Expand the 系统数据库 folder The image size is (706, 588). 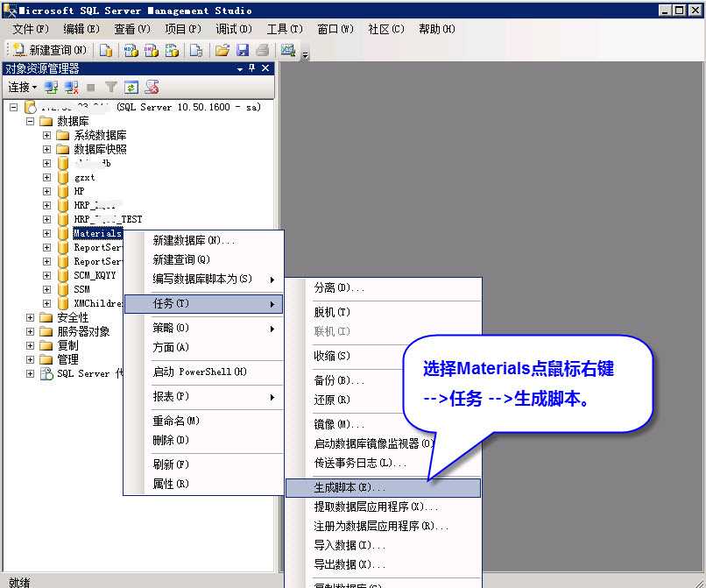point(46,135)
